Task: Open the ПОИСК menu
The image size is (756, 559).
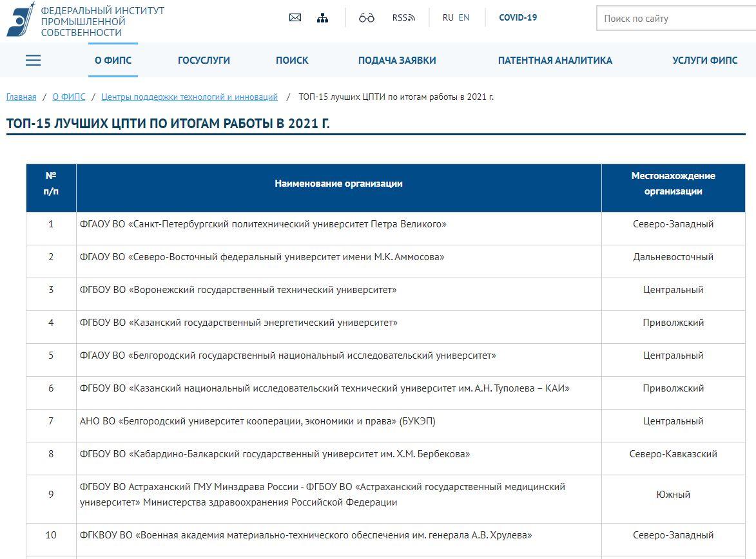Action: [292, 61]
